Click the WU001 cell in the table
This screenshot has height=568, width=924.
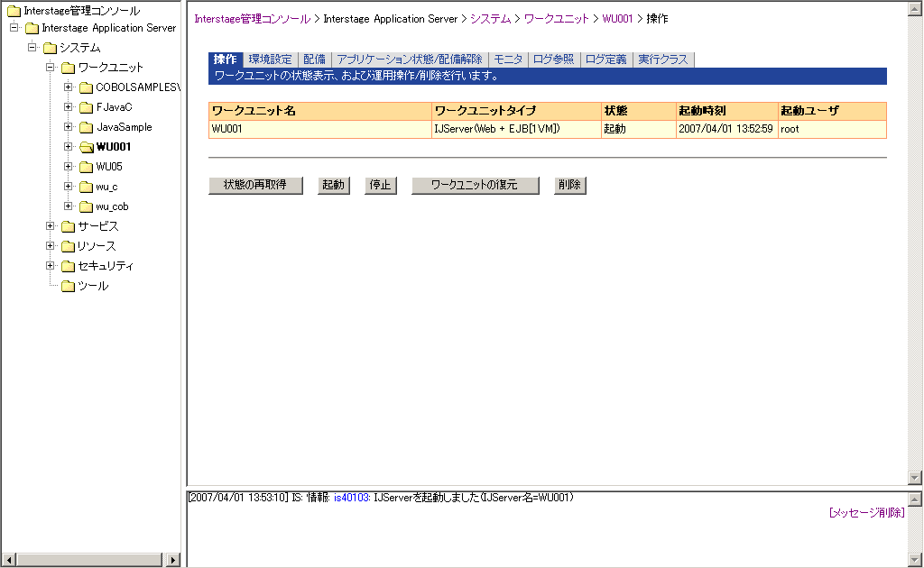tap(320, 130)
